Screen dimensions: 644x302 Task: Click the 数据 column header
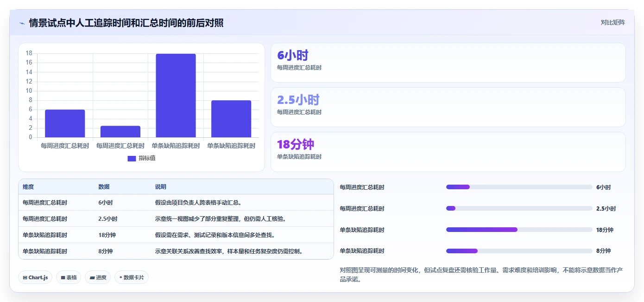pos(104,187)
